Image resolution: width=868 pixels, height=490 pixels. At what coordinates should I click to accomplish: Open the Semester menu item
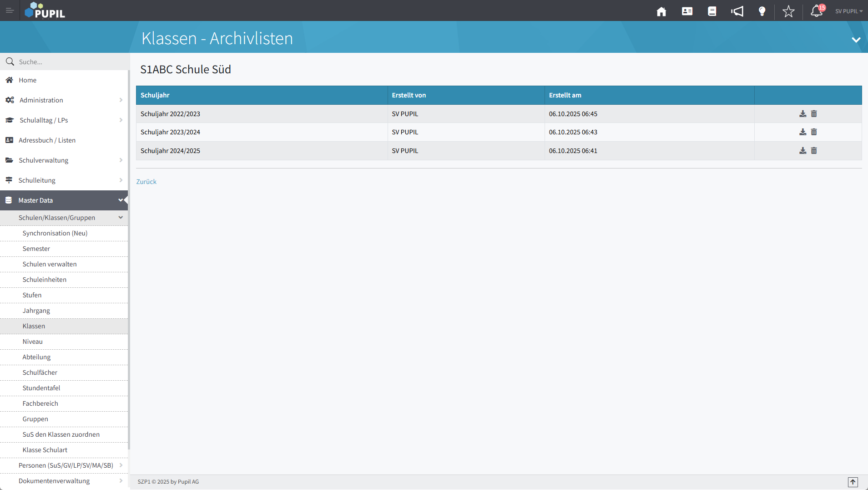64,249
